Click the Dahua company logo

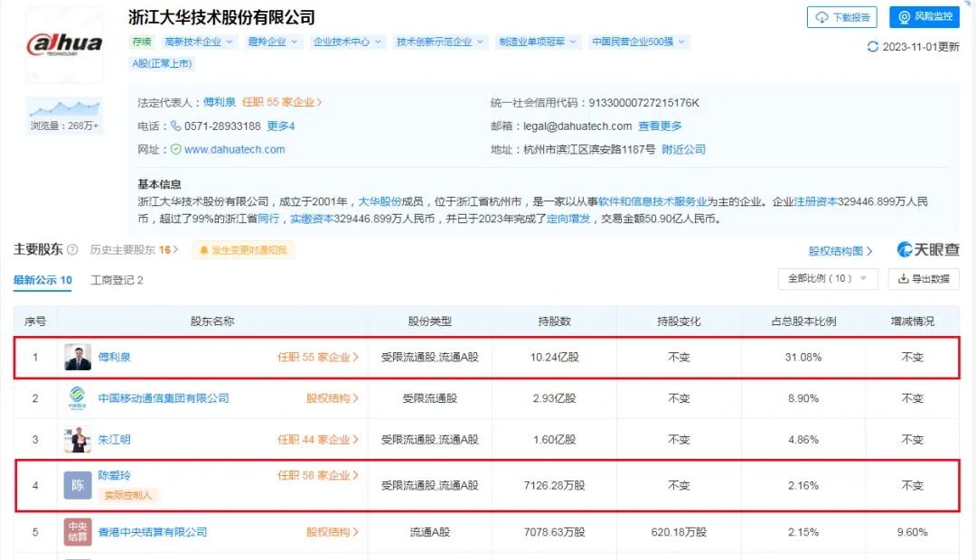(x=64, y=45)
